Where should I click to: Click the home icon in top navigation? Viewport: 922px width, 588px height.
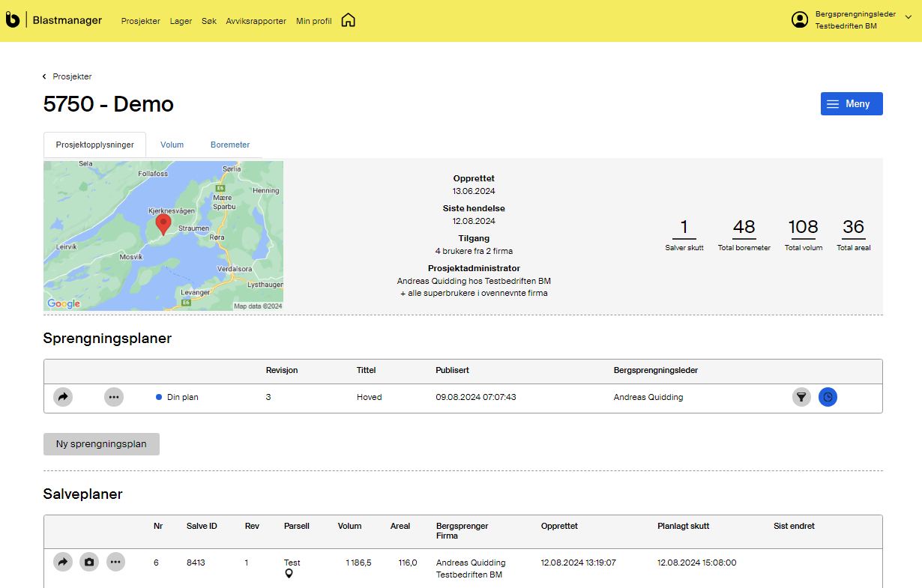click(x=348, y=20)
